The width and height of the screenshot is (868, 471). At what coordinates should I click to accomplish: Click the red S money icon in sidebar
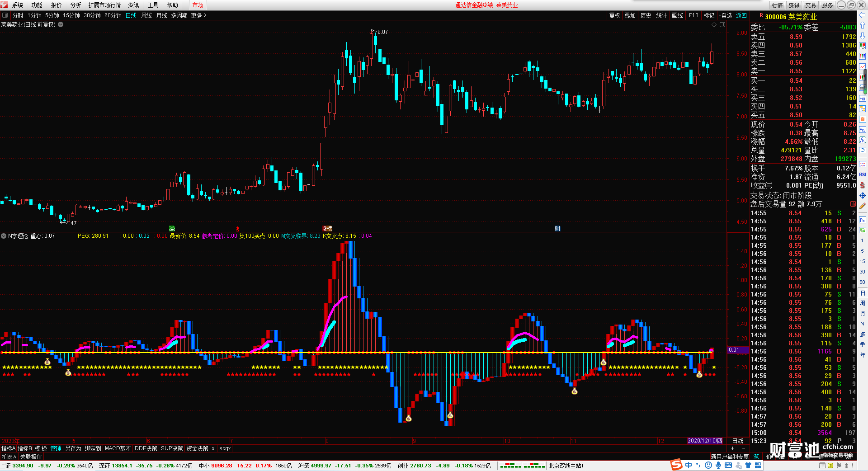click(863, 185)
